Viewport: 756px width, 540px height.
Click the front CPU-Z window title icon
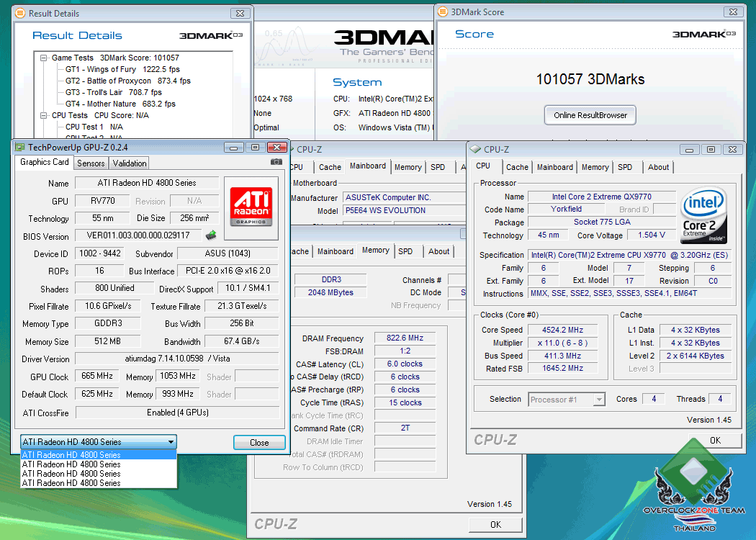coord(475,150)
